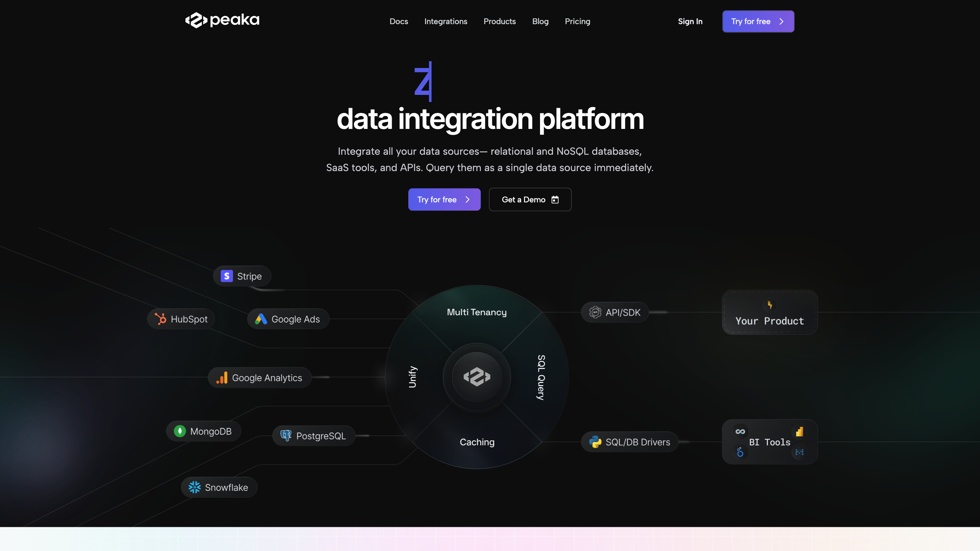Click the lightning bolt icon on Your Product
This screenshot has width=980, height=551.
click(x=770, y=305)
